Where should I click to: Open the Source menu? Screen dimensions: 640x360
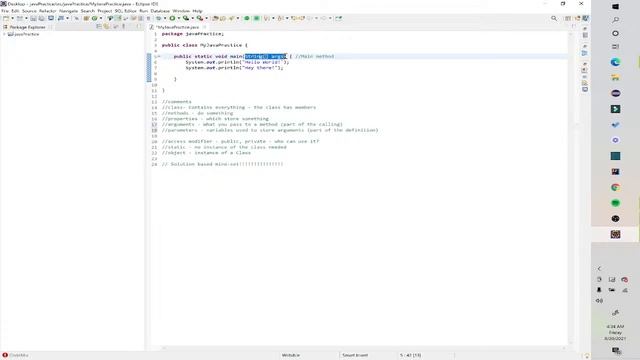click(29, 11)
